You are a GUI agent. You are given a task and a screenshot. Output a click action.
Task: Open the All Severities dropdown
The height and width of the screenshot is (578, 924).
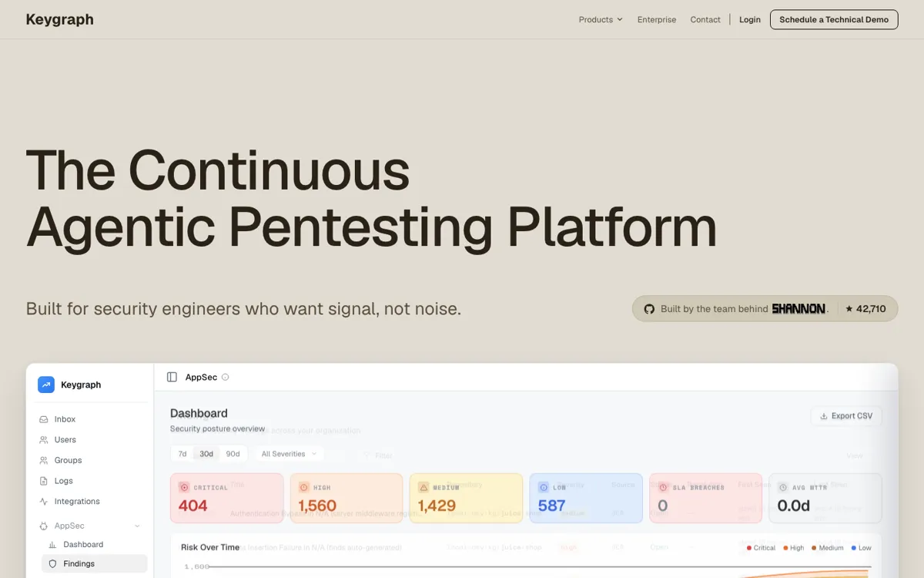[290, 454]
